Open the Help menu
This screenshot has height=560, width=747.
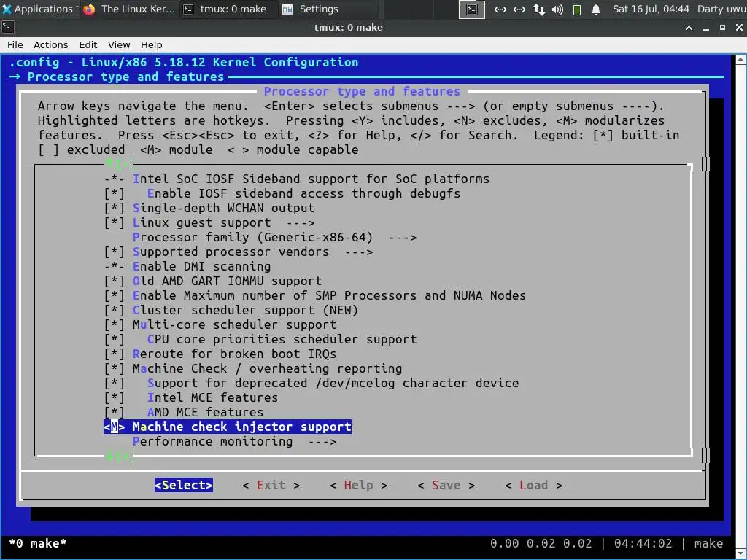pyautogui.click(x=152, y=44)
